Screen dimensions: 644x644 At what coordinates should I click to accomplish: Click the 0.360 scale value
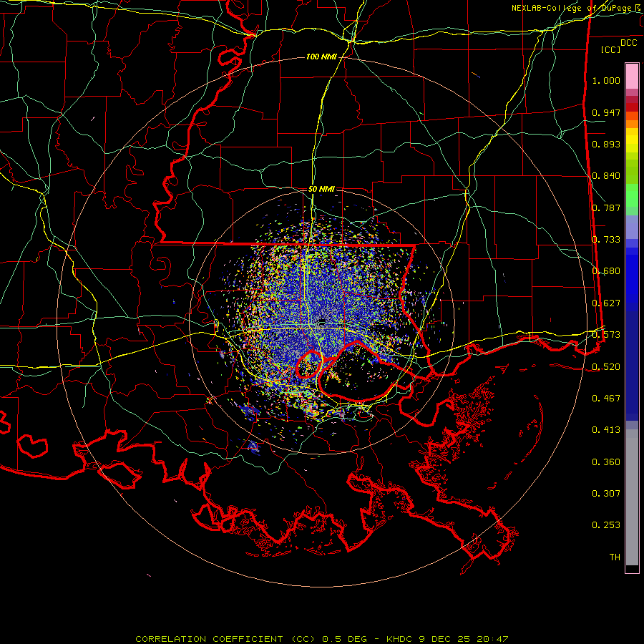[x=606, y=462]
